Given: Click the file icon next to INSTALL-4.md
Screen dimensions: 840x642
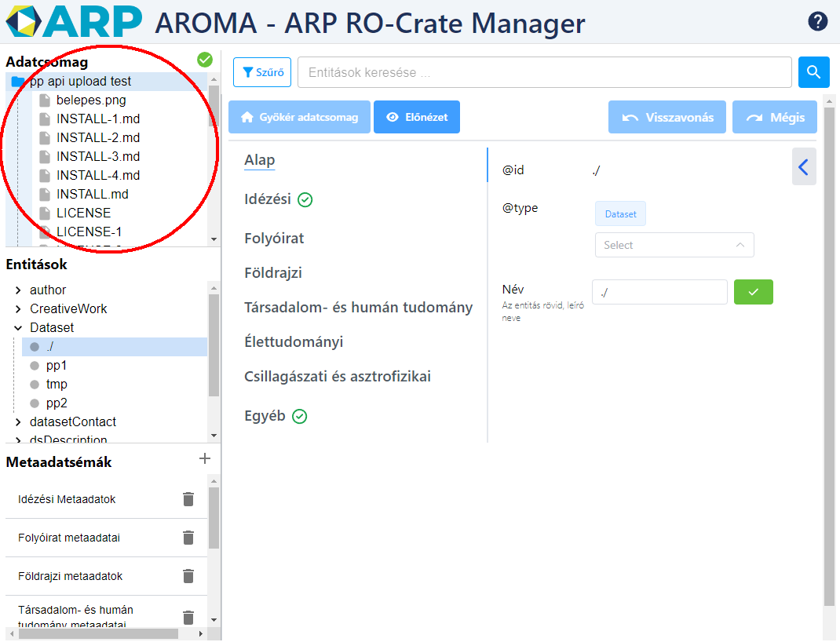Looking at the screenshot, I should (x=45, y=175).
